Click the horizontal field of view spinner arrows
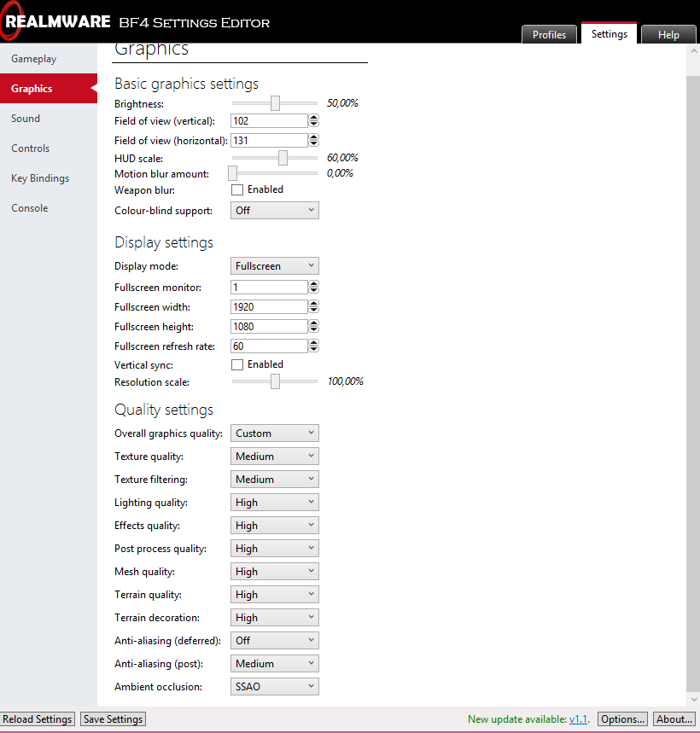This screenshot has height=733, width=700. coord(314,140)
